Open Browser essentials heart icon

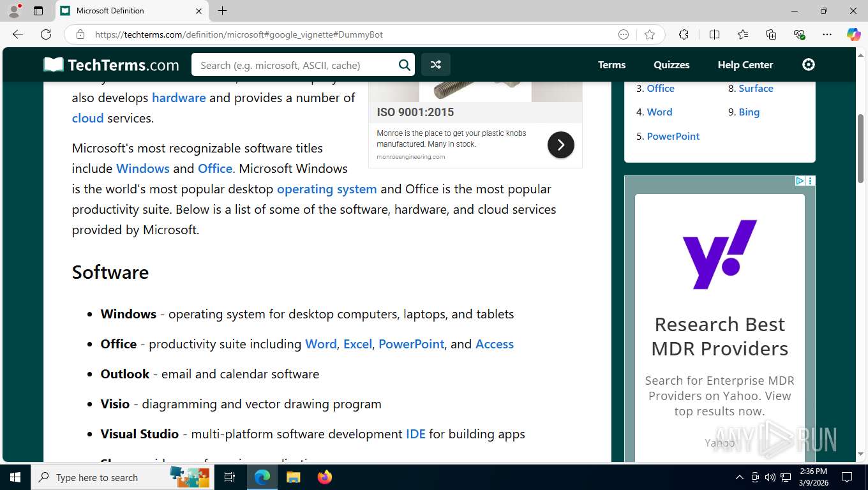point(799,34)
